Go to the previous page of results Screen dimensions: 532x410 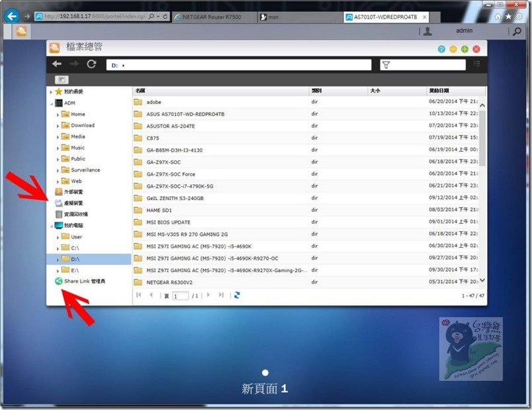(x=152, y=295)
